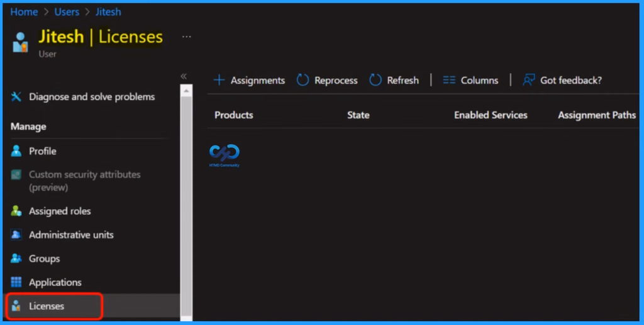Open the Profile page

tap(42, 151)
